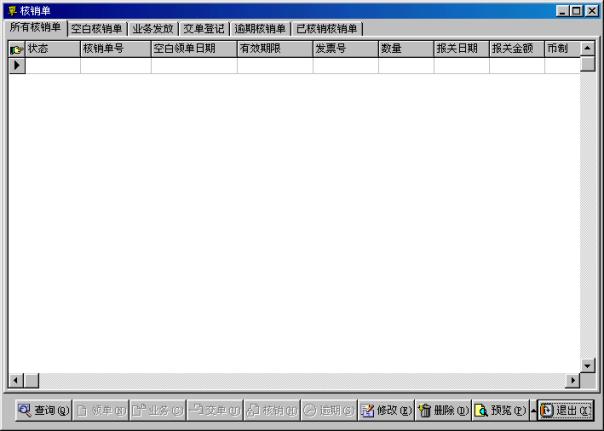The height and width of the screenshot is (431, 604).
Task: Click the 币制 column header
Action: 562,49
